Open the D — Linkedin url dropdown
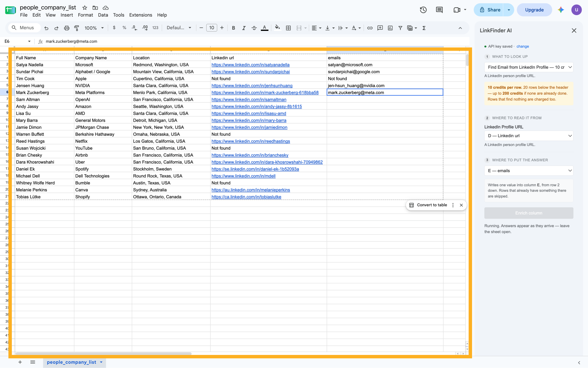The image size is (588, 368). [529, 136]
